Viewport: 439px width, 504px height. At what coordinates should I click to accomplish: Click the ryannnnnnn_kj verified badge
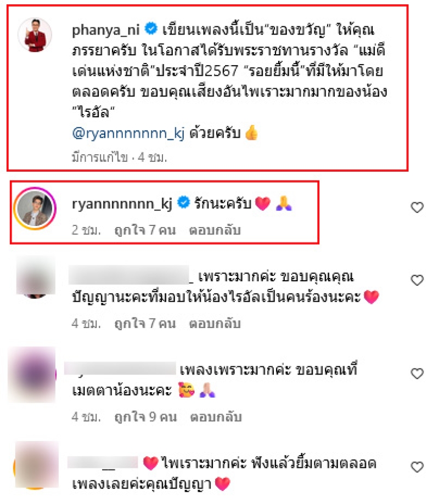point(184,202)
